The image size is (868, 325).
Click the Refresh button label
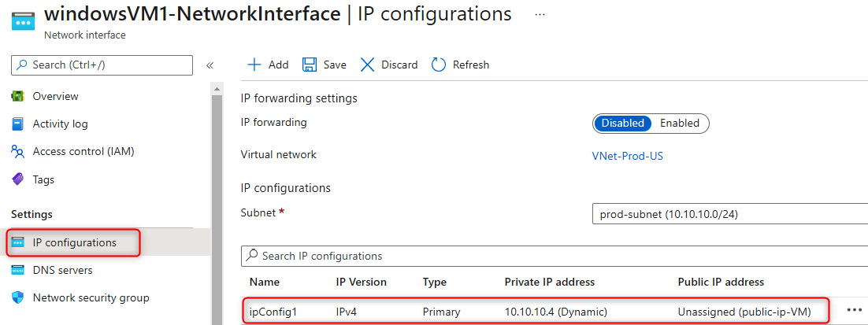pyautogui.click(x=471, y=65)
